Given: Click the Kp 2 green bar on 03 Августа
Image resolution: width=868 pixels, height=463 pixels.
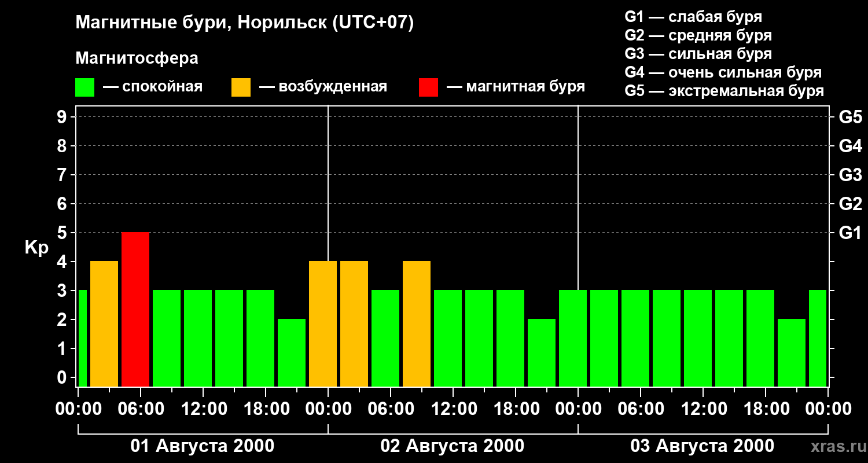Looking at the screenshot, I should (792, 352).
